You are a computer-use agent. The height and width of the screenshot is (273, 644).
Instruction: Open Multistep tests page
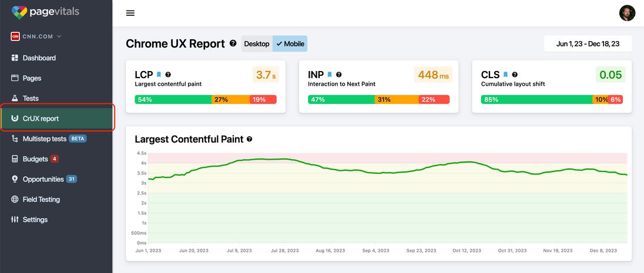tap(44, 139)
